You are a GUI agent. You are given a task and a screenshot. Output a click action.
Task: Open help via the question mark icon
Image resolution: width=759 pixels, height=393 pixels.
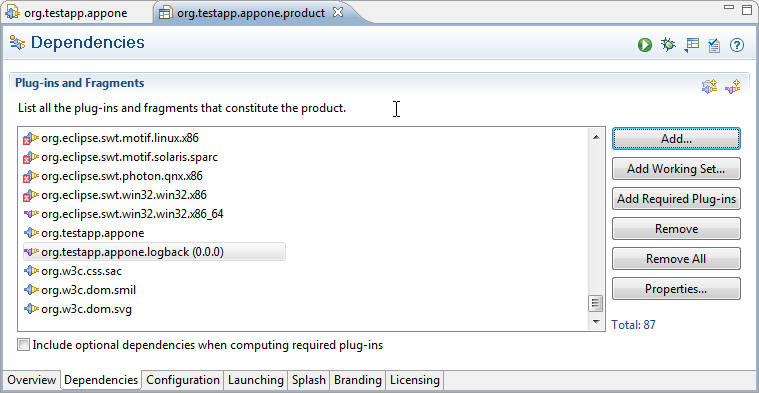tap(737, 45)
